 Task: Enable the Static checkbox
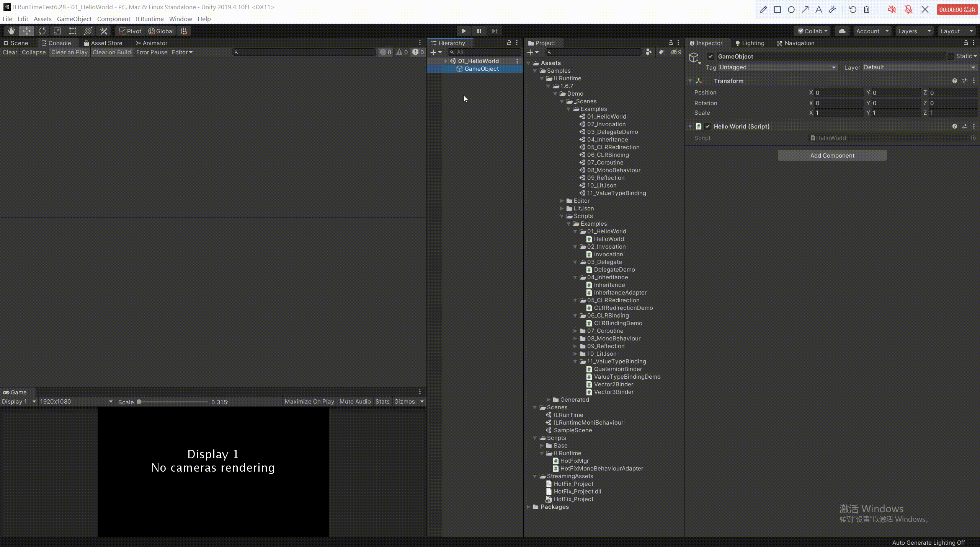951,56
